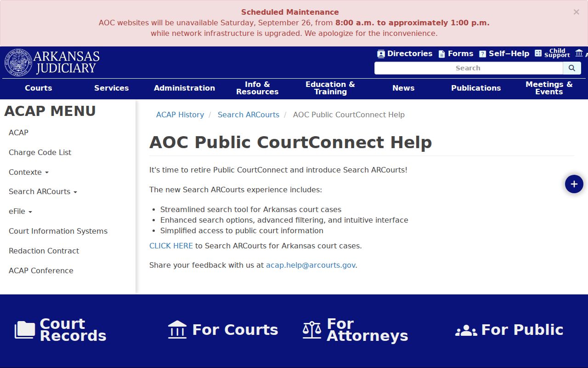Click the Self-Help question icon
Screen dimensions: 588x368
coord(482,54)
